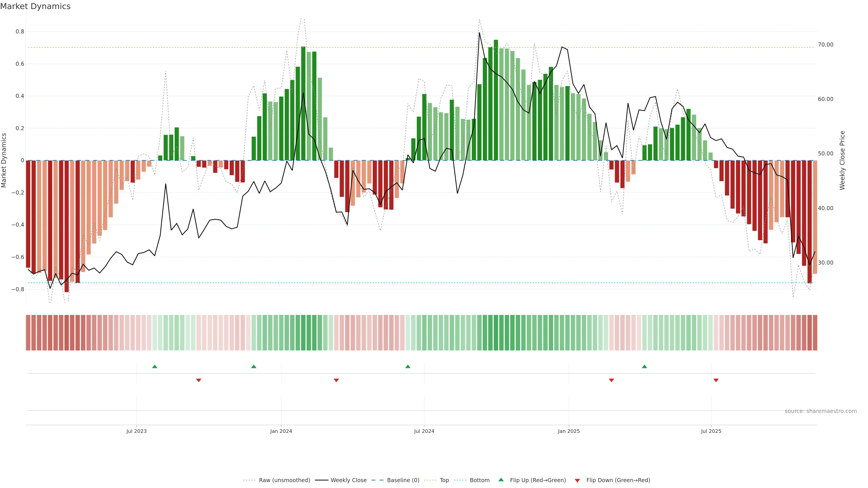Screen dimensions: 868x488
Task: Click the Market Dynamics chart title
Action: pos(35,6)
